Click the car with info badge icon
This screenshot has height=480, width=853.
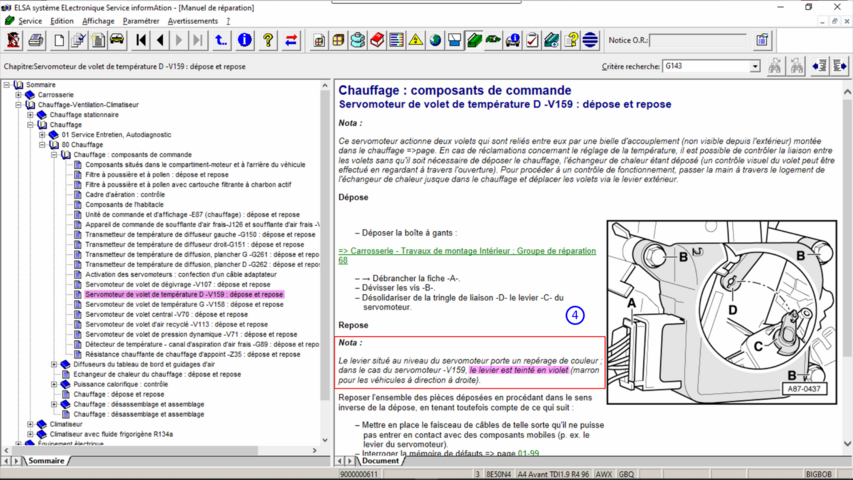pyautogui.click(x=512, y=40)
